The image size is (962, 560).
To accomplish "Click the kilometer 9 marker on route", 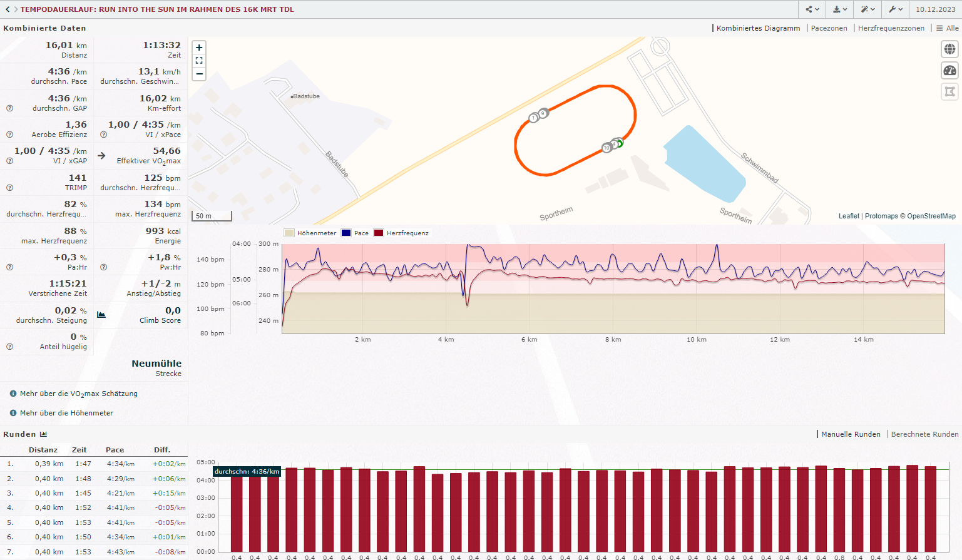I will 543,113.
